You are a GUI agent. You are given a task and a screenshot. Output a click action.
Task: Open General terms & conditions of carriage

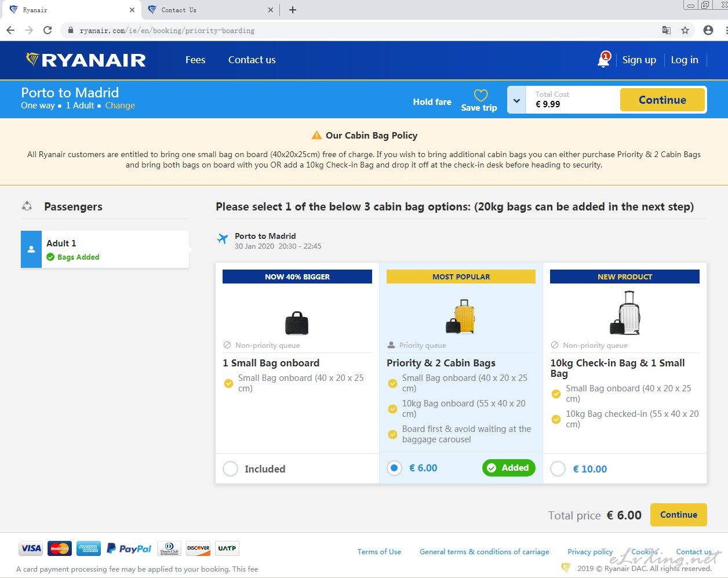point(485,551)
